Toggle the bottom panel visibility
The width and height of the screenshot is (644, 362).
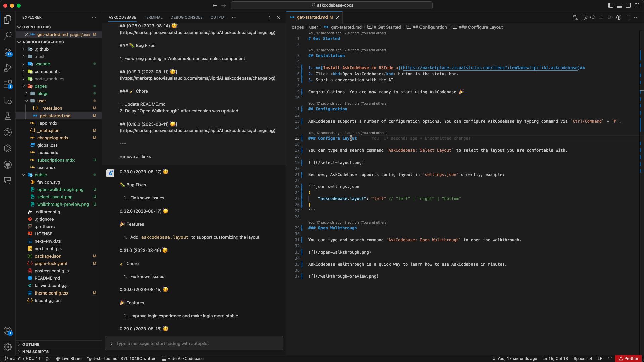(x=620, y=5)
